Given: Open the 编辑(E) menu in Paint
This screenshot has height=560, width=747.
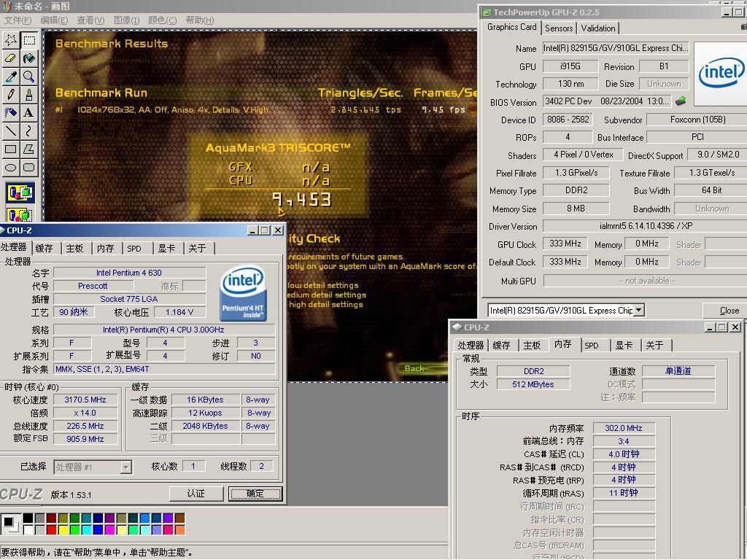Looking at the screenshot, I should (54, 20).
